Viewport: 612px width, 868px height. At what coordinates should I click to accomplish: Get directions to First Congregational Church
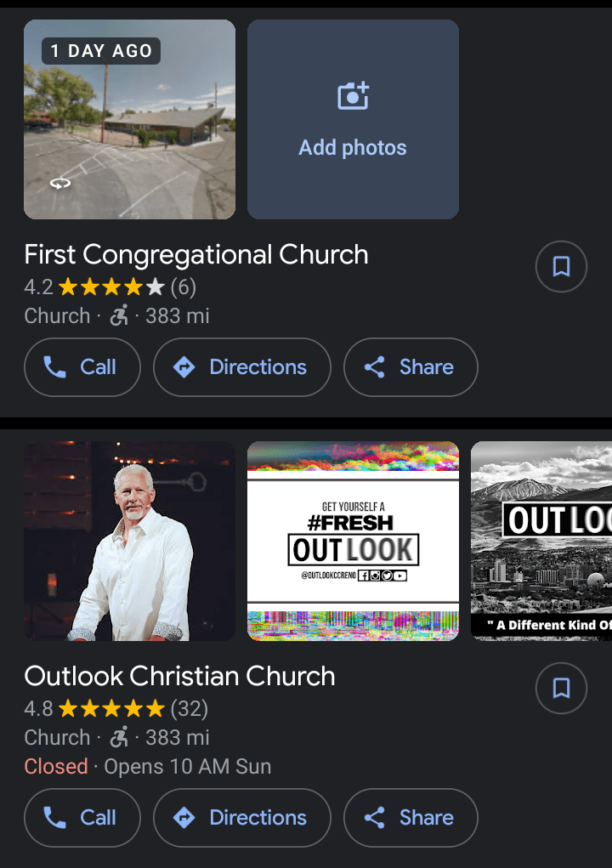click(x=241, y=367)
